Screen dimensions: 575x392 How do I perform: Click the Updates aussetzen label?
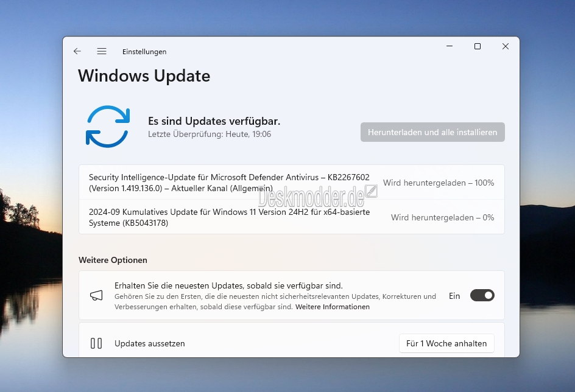pos(150,344)
